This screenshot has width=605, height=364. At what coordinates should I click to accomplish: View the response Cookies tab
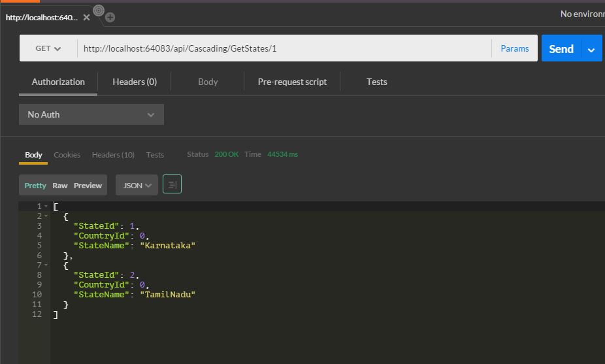[67, 155]
